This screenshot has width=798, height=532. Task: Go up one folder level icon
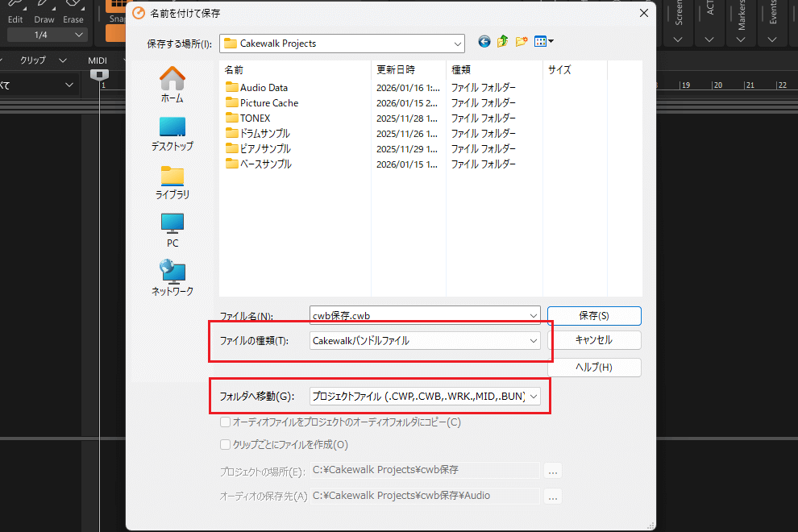(503, 42)
